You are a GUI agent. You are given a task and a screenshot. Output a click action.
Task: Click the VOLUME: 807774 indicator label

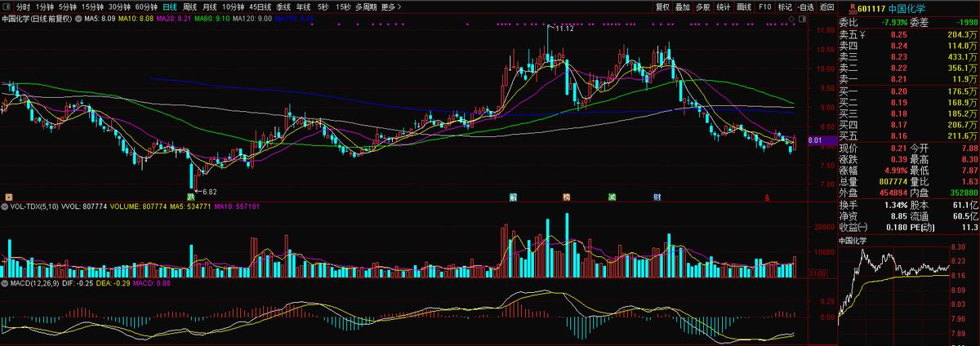click(x=136, y=207)
